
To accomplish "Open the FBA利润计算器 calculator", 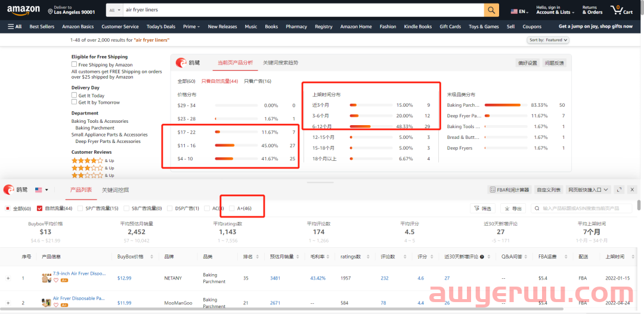I will click(509, 189).
